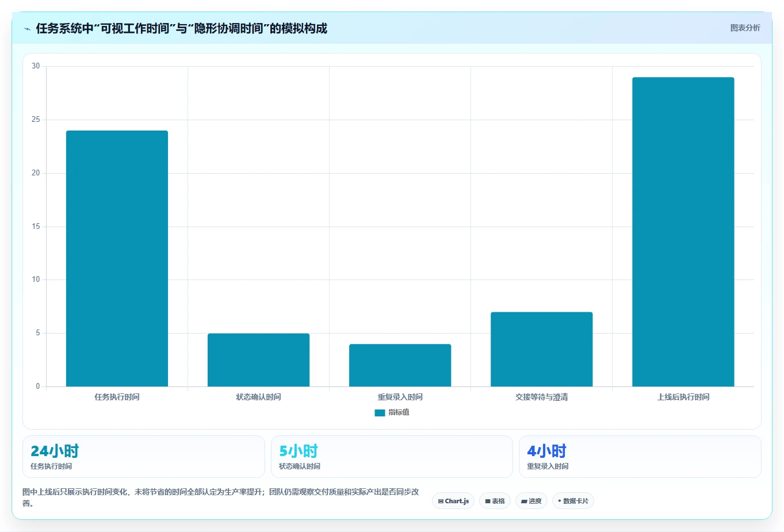
Task: Click the Chart.js tag chip
Action: (453, 501)
